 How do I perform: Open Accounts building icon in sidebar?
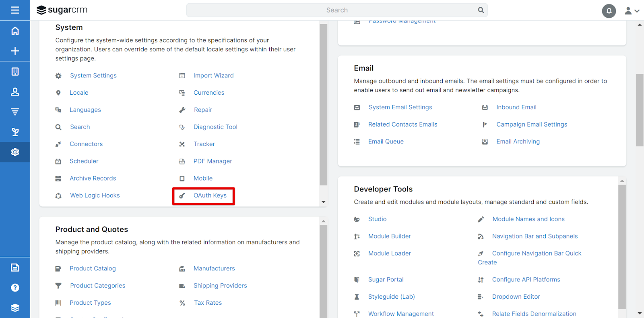(15, 71)
